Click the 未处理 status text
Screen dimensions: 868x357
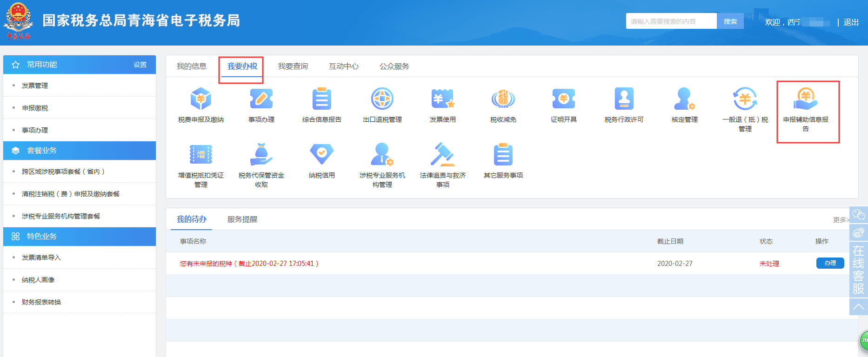[769, 264]
